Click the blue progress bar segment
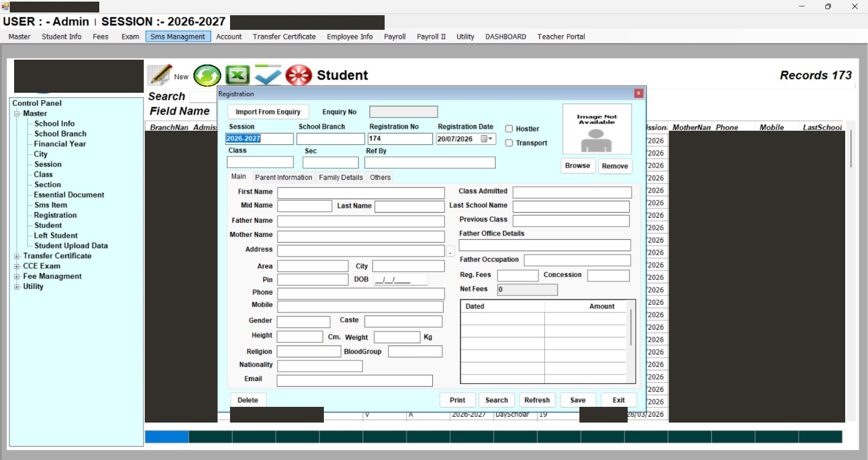 (x=167, y=437)
